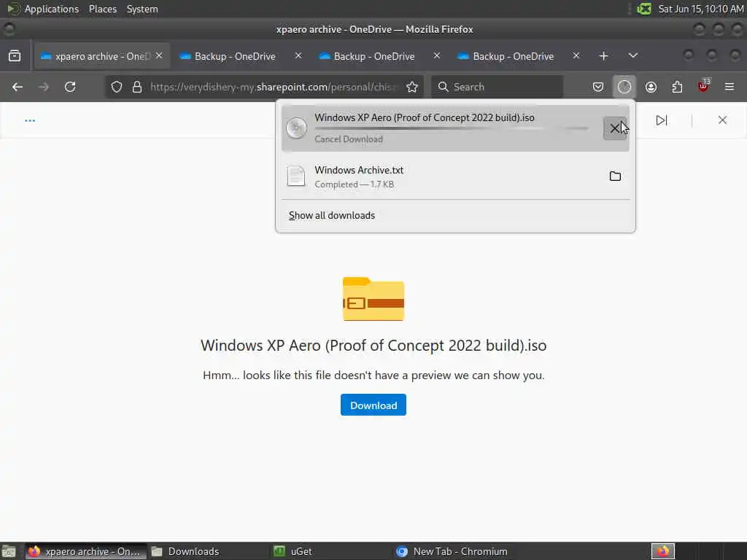Viewport: 747px width, 560px height.
Task: Bookmark this page with star icon
Action: (412, 87)
